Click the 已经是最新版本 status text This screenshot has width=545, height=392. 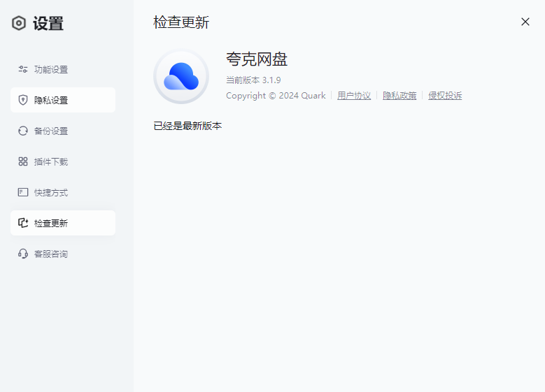point(187,126)
